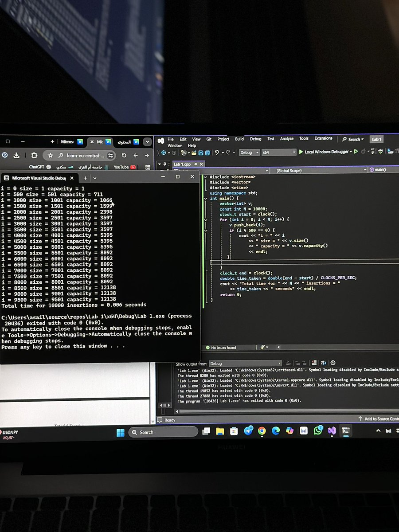Click Add to Source Control in status bar
399x532 pixels.
tap(379, 419)
